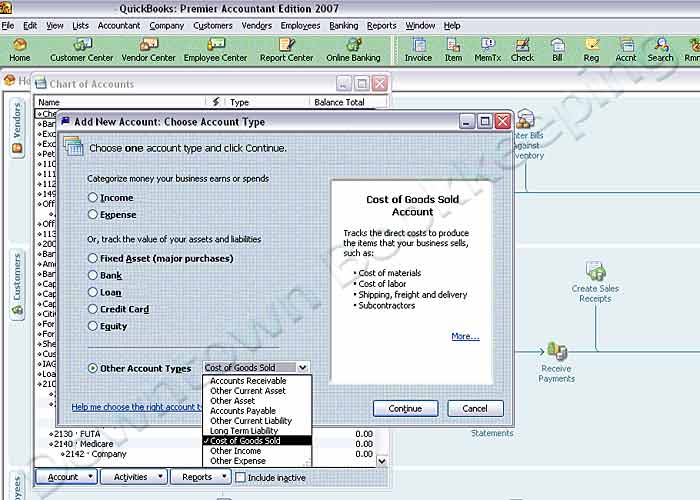The image size is (700, 500).
Task: Toggle Include inactive checkbox
Action: (x=240, y=477)
